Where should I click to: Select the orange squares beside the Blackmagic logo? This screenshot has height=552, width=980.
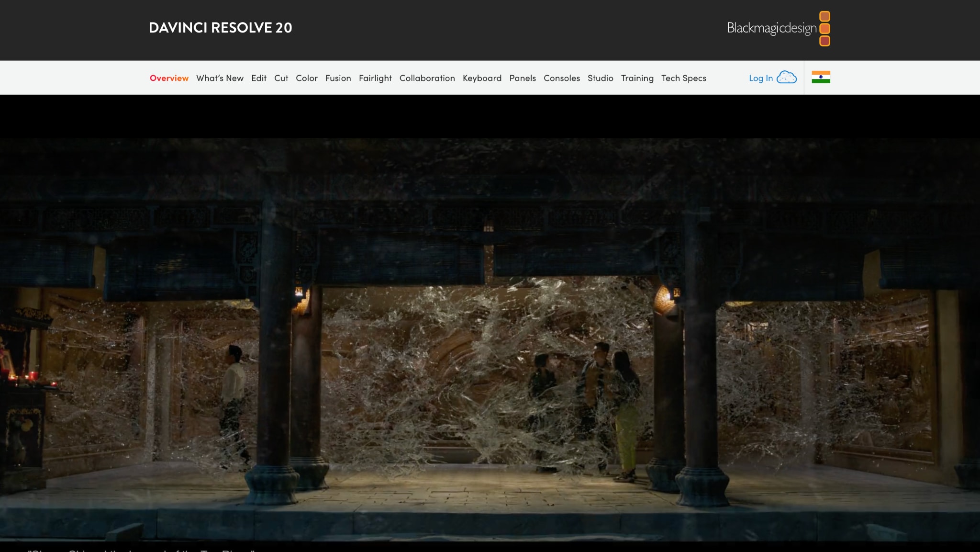click(x=824, y=28)
